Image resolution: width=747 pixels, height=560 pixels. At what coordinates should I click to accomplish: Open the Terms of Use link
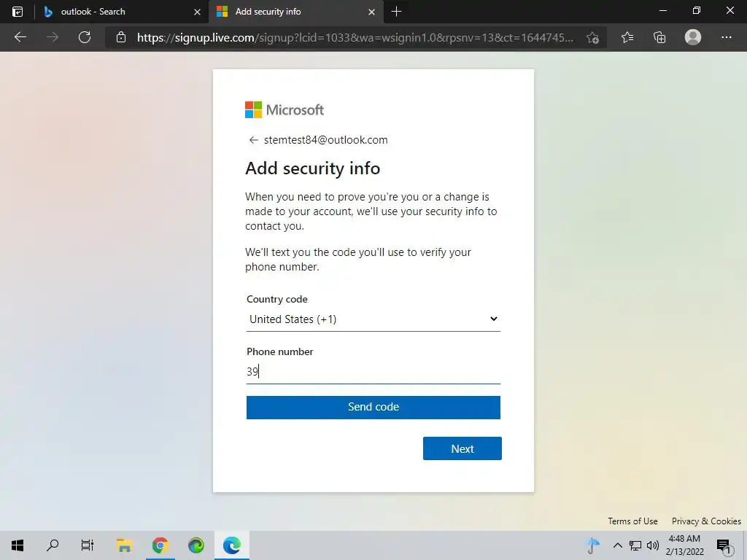pos(632,521)
